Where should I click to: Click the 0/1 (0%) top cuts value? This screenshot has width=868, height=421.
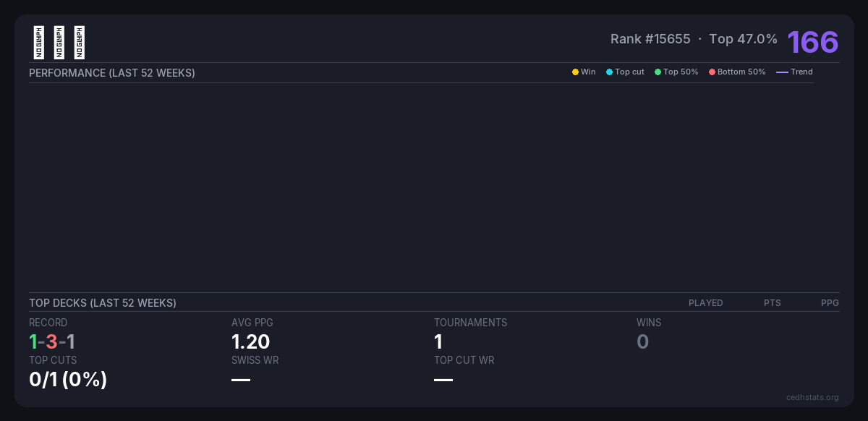68,379
